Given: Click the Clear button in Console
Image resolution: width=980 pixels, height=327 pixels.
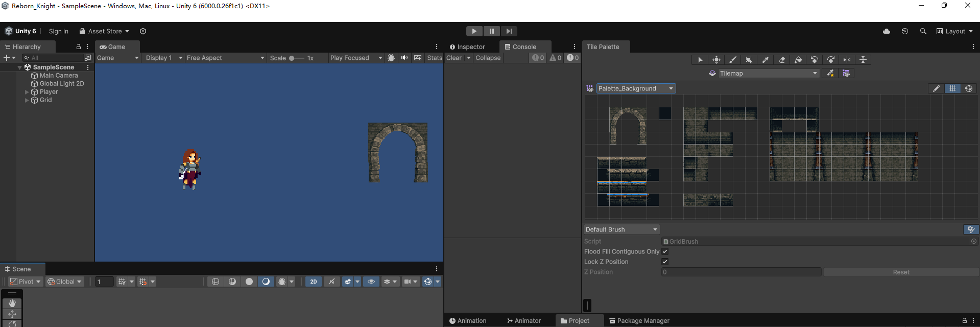Looking at the screenshot, I should point(453,58).
